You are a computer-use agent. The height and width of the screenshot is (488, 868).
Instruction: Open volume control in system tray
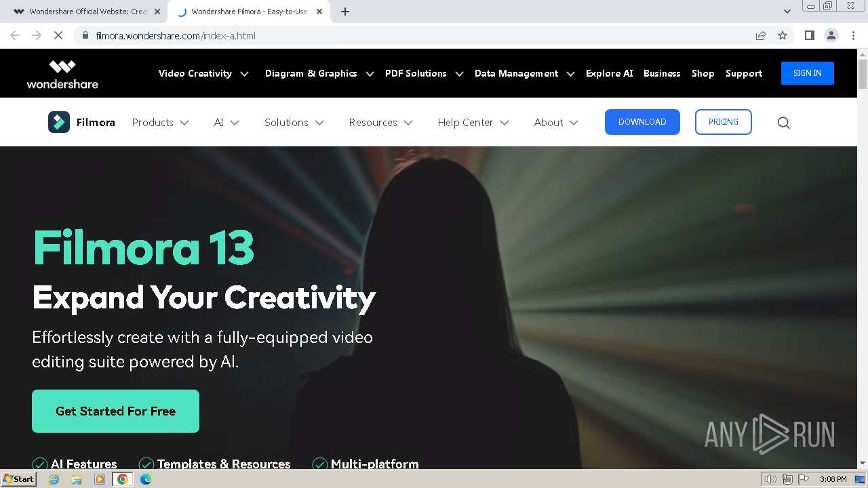click(770, 479)
